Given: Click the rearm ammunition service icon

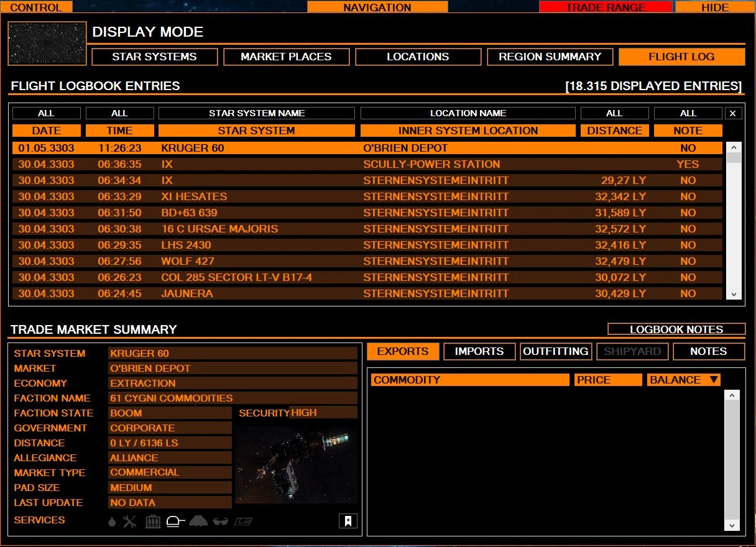Looking at the screenshot, I should 153,522.
